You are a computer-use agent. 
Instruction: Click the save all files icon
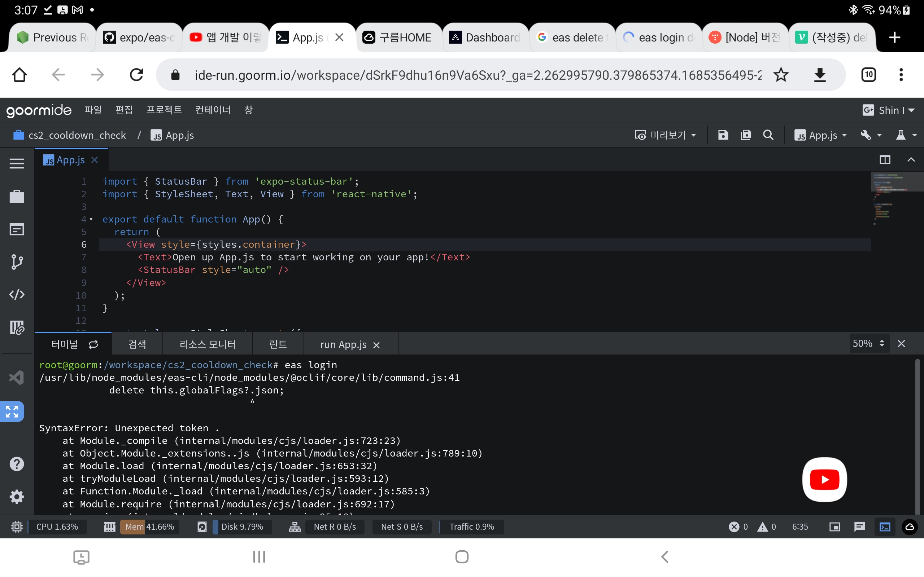[746, 135]
